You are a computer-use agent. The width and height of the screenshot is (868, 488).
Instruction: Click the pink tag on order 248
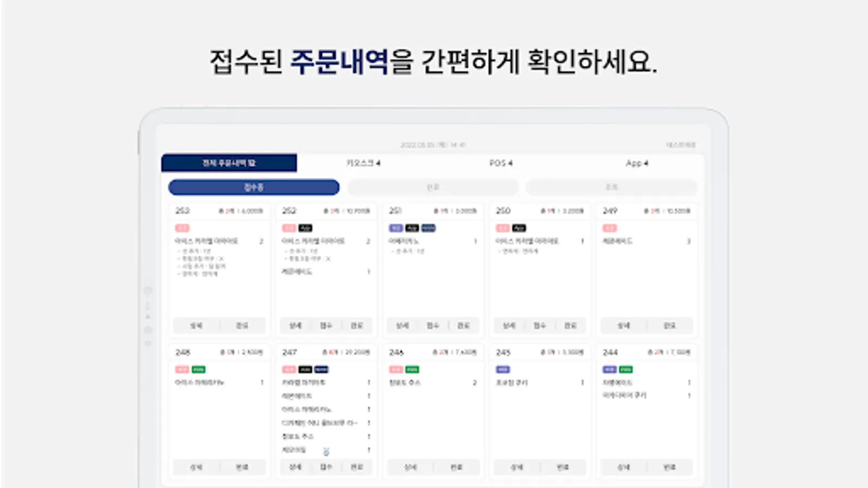click(x=182, y=370)
